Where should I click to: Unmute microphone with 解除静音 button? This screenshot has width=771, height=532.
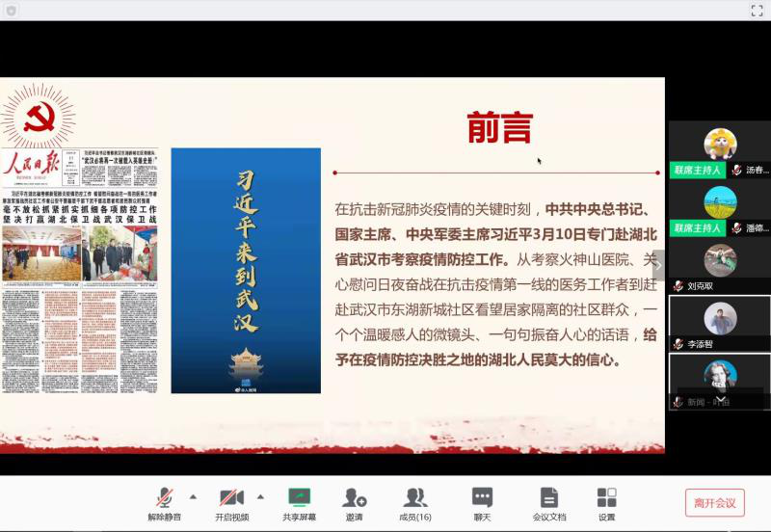pos(164,503)
